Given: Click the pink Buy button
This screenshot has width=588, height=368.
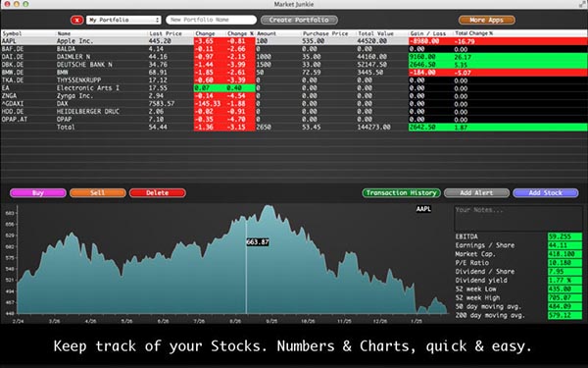Looking at the screenshot, I should tap(38, 193).
